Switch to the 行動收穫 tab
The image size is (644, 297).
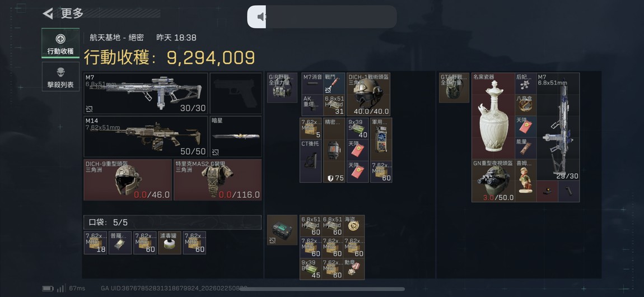click(x=60, y=43)
